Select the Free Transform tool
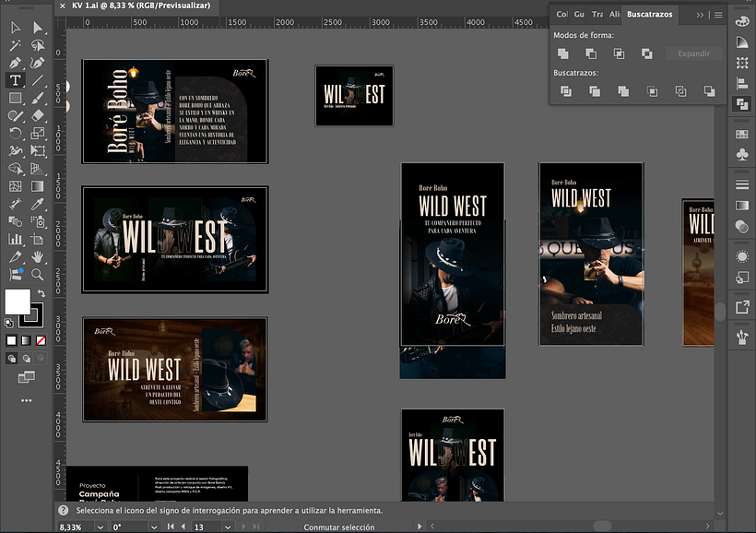Image resolution: width=756 pixels, height=533 pixels. (x=38, y=151)
